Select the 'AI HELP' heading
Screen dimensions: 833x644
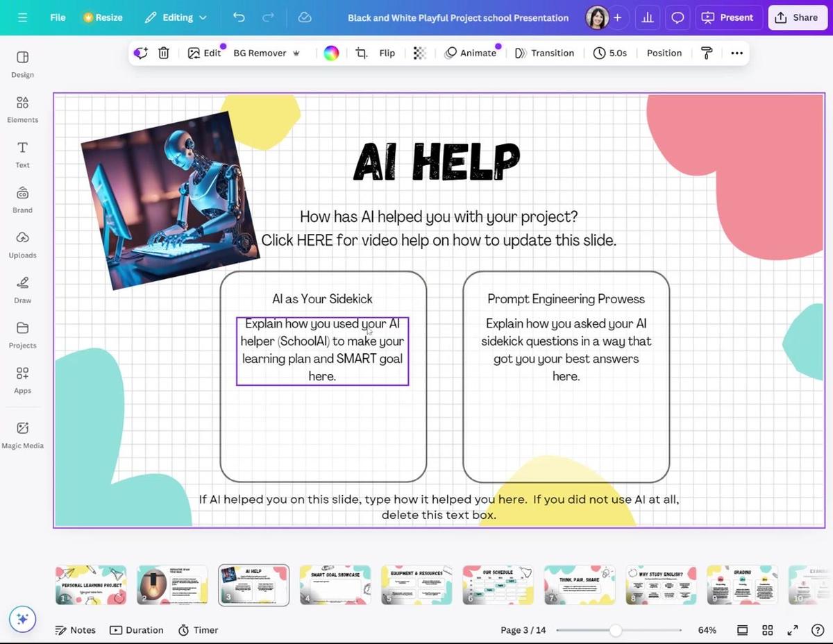[x=437, y=162]
